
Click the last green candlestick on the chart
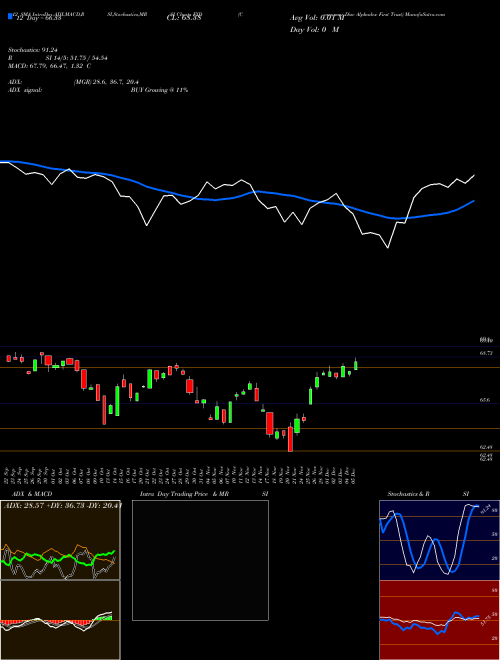[x=356, y=365]
